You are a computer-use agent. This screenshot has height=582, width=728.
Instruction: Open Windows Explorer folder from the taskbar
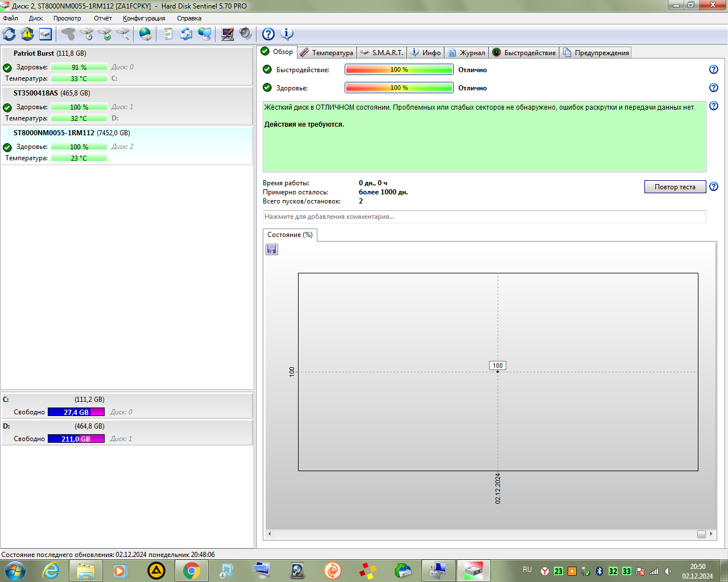pos(86,571)
